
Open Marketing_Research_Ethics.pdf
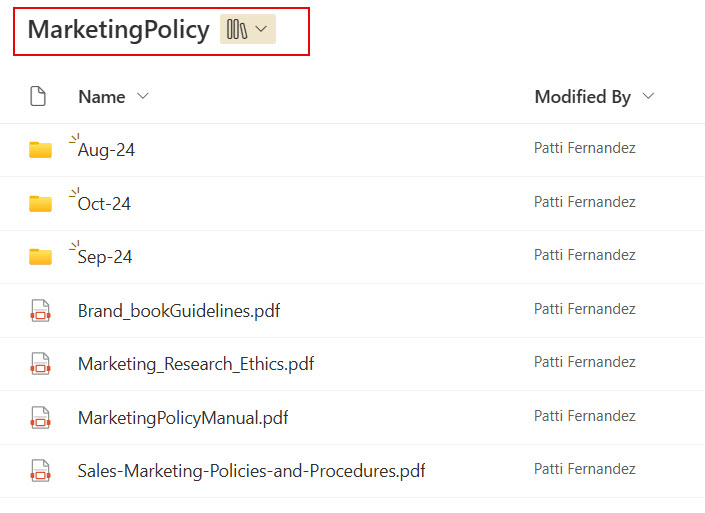tap(196, 364)
